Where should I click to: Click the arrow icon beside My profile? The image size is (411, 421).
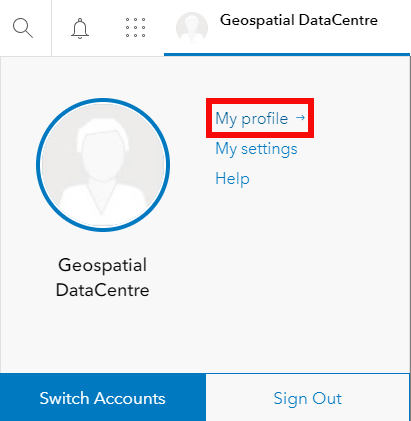300,118
